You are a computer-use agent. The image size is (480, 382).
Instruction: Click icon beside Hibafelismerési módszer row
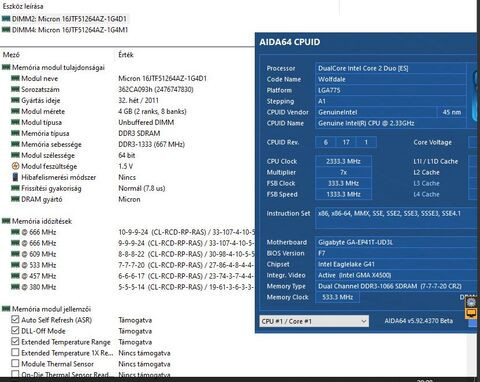coord(15,177)
